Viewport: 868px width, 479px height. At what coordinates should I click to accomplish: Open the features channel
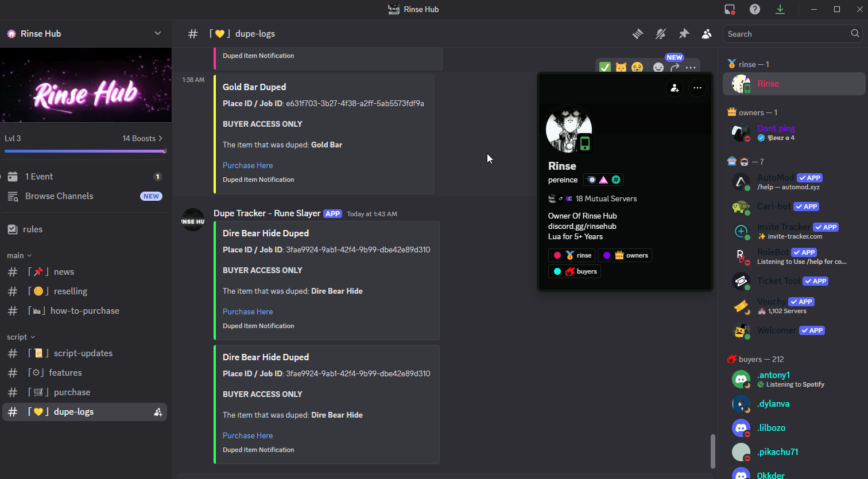(85, 373)
